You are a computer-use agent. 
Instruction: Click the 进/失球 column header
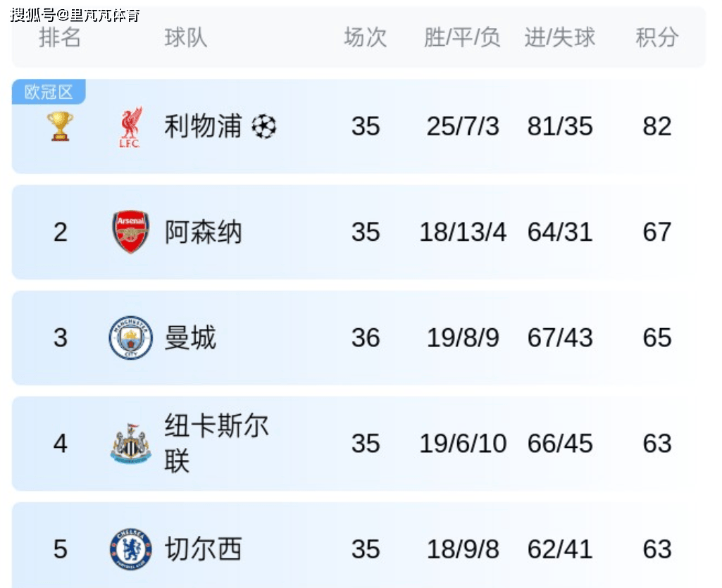click(x=560, y=38)
